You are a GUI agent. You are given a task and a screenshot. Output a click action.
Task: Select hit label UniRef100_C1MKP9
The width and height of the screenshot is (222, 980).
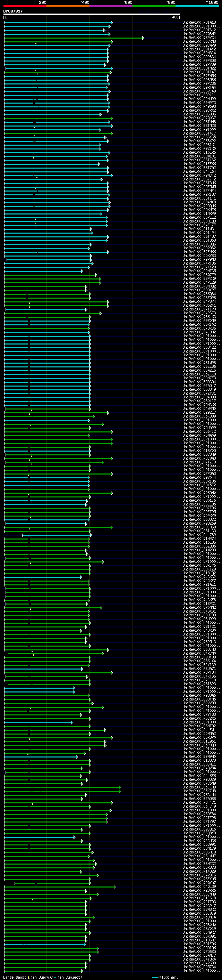coord(199,213)
